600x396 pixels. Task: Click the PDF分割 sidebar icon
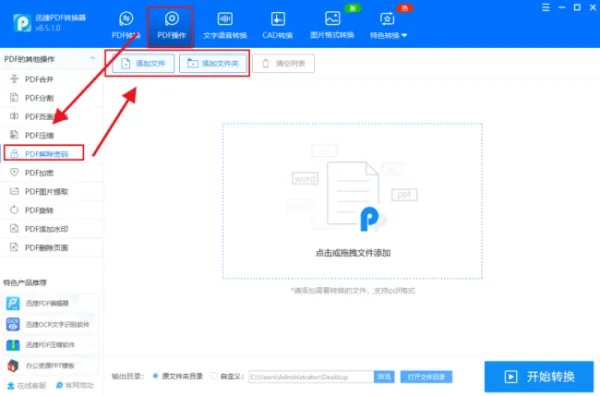tap(14, 98)
